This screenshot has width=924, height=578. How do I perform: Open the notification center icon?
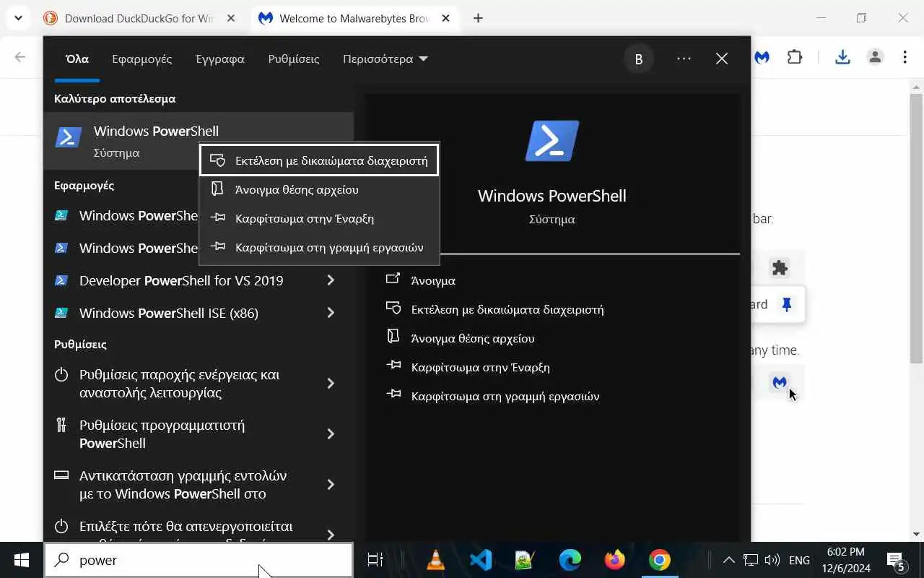coord(897,560)
